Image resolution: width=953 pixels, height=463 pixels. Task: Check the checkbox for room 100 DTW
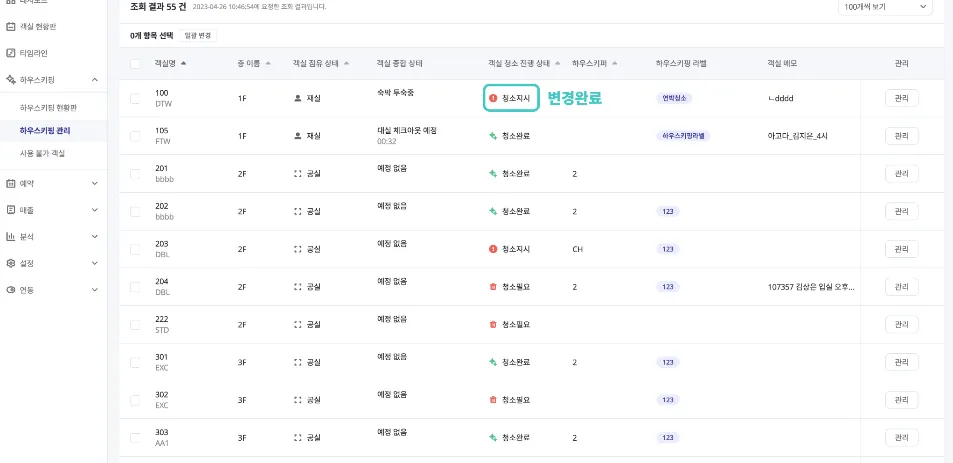pos(135,98)
